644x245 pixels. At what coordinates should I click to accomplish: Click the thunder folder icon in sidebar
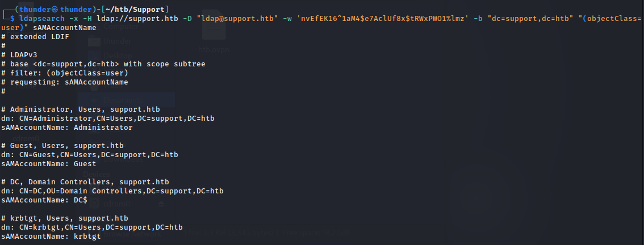tap(94, 41)
